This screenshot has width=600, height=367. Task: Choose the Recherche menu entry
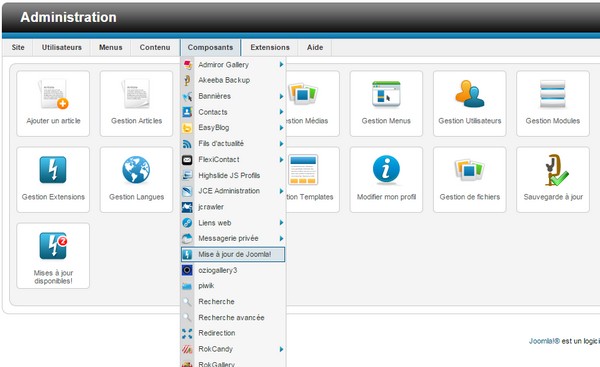(x=233, y=302)
